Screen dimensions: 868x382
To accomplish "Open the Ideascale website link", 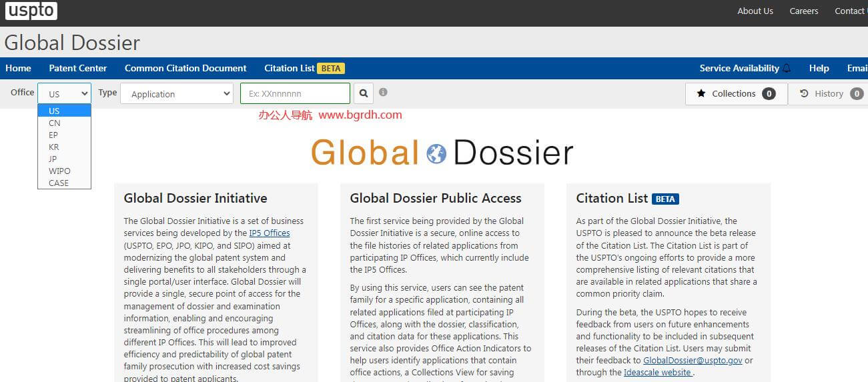I will coord(658,373).
